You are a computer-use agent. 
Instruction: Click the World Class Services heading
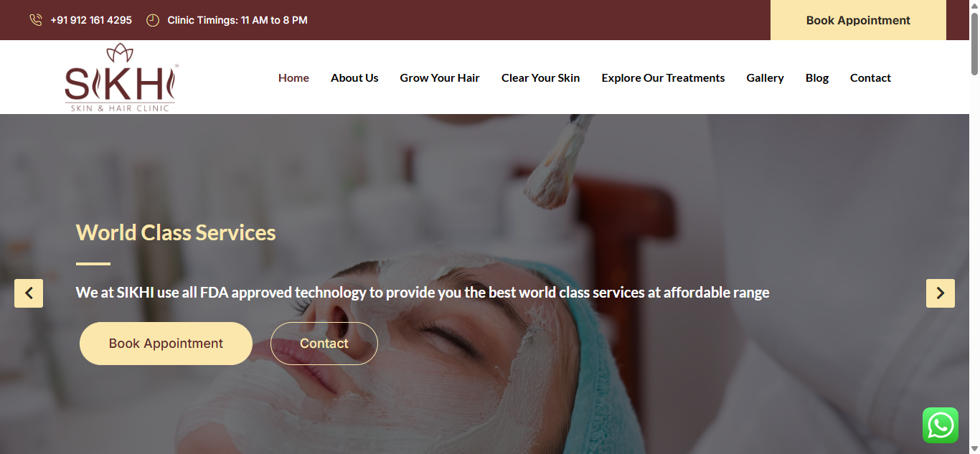point(176,232)
